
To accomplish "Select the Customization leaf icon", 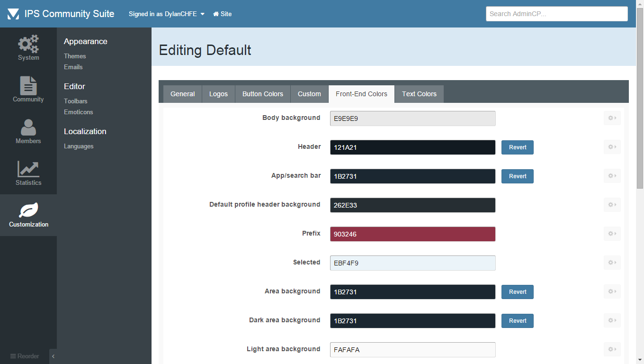I will (28, 210).
